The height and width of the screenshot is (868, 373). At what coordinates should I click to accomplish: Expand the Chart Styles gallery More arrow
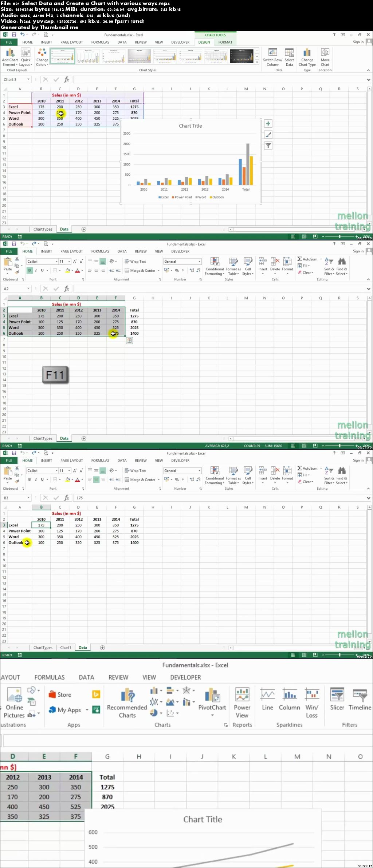tap(257, 63)
